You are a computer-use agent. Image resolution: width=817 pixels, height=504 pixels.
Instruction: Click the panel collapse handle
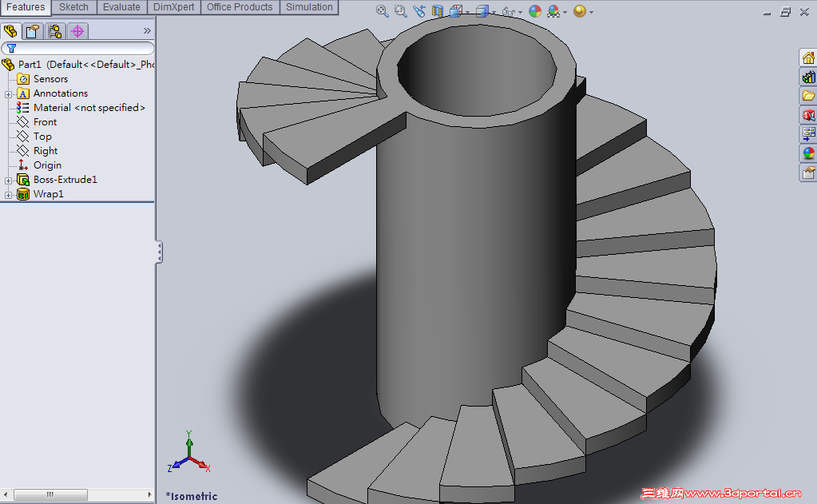(159, 252)
